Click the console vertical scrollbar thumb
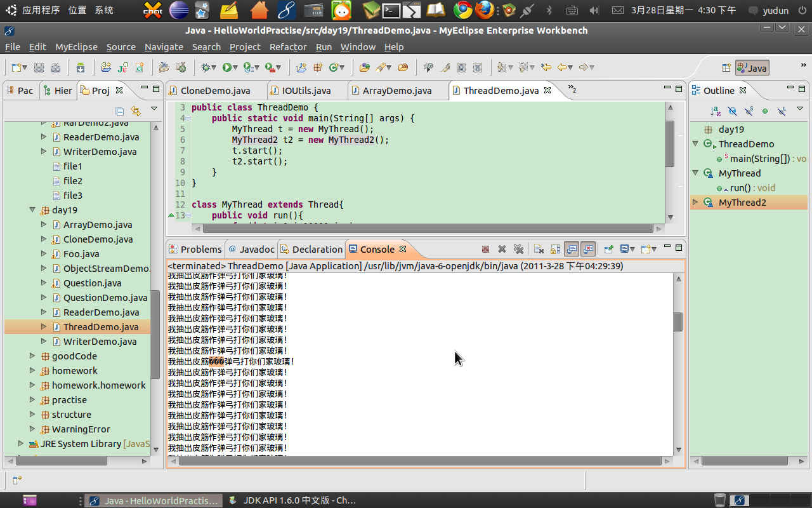The width and height of the screenshot is (812, 508). click(678, 322)
